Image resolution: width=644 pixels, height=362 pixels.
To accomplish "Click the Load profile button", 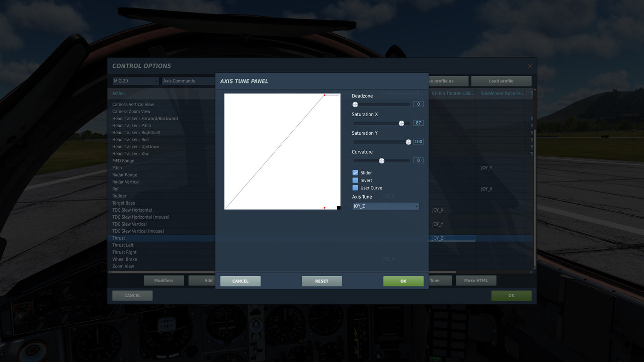I will click(501, 80).
